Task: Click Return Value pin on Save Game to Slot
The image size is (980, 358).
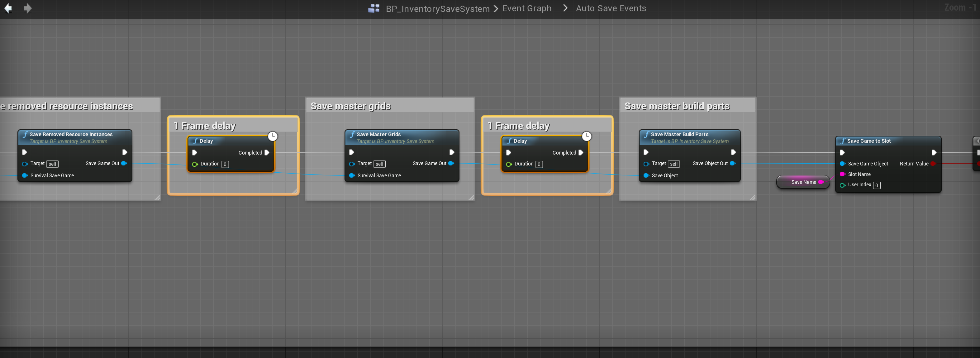Action: (x=933, y=164)
